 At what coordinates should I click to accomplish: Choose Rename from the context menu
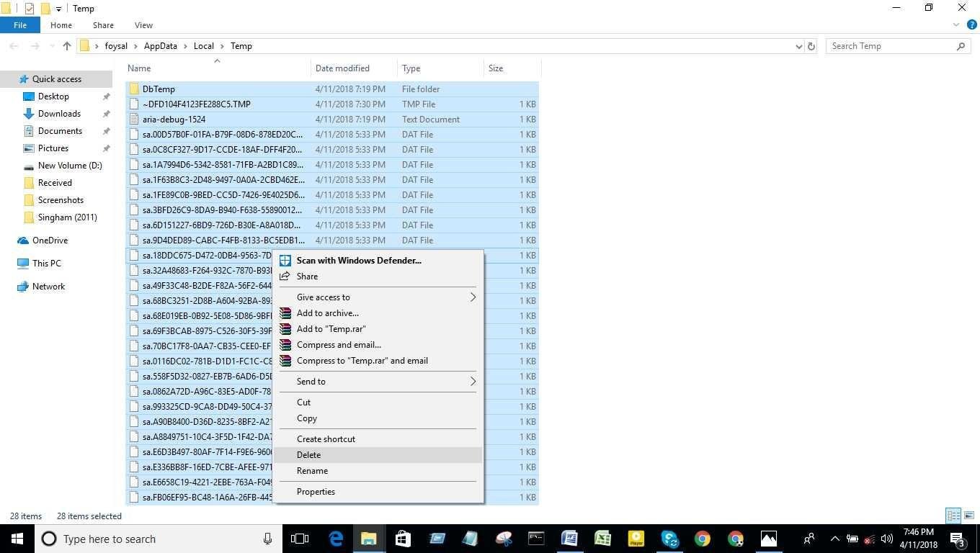pos(378,471)
